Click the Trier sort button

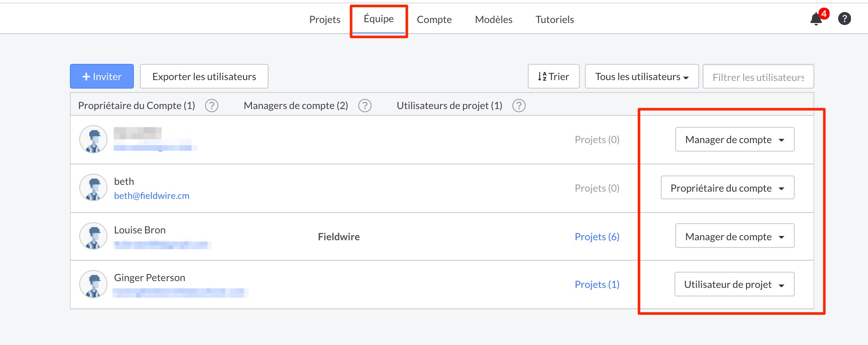click(553, 77)
